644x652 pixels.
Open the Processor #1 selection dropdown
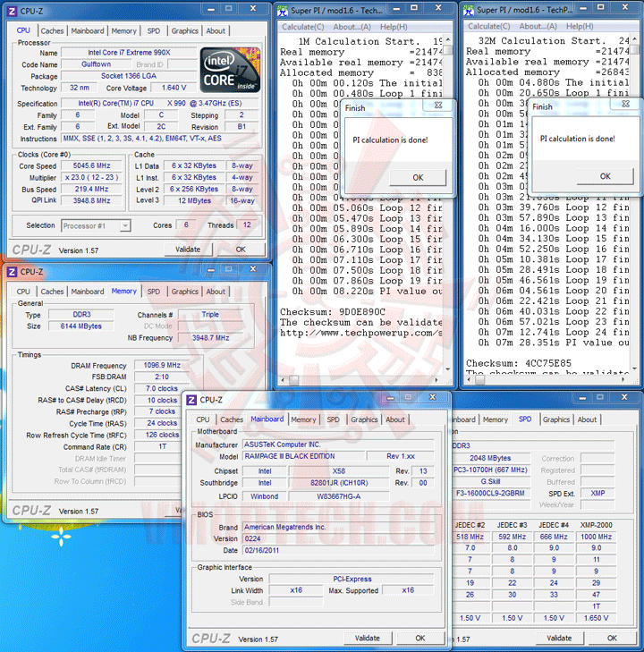[96, 225]
